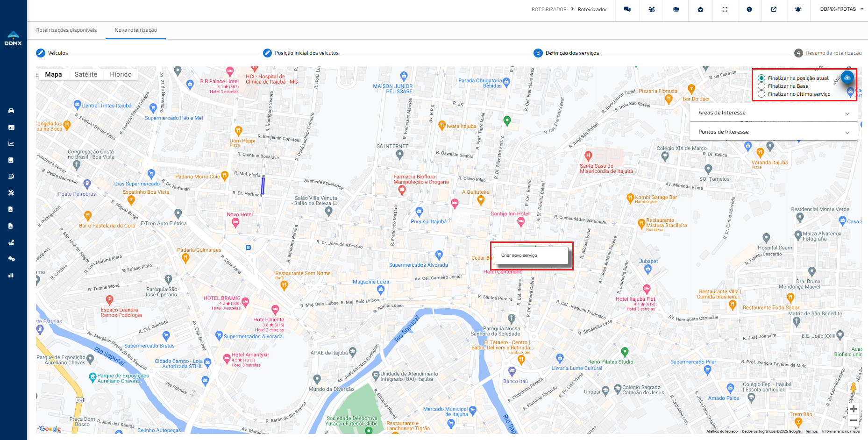Click Hospital Ceam map label
The width and height of the screenshot is (868, 440).
coord(775,248)
